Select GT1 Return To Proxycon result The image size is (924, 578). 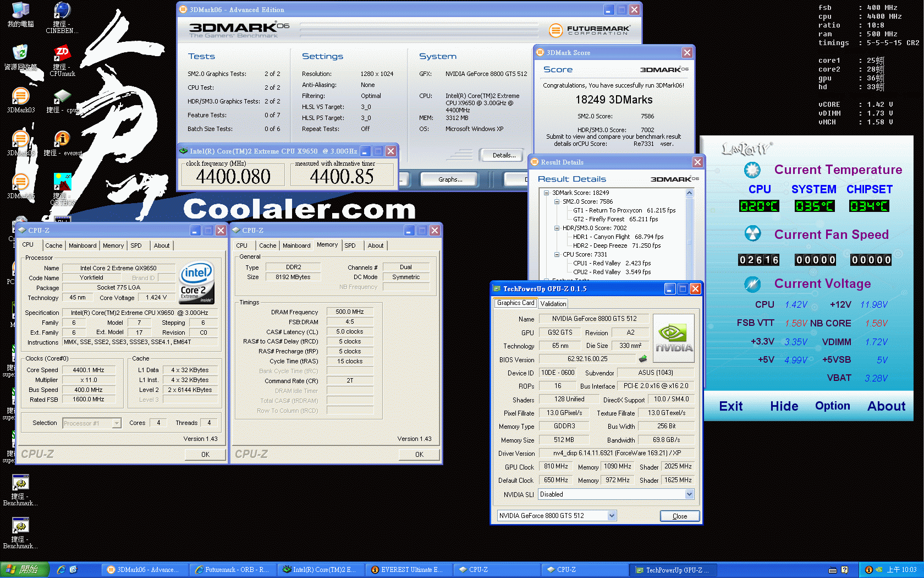click(624, 210)
